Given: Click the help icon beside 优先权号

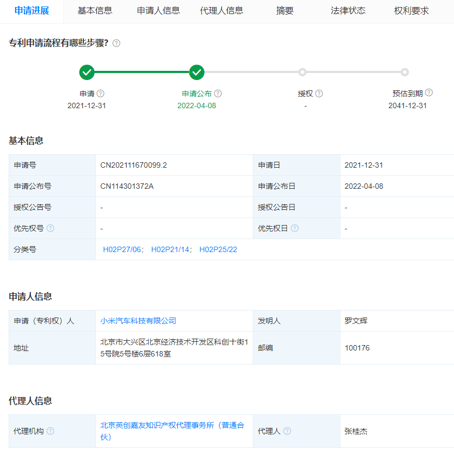Looking at the screenshot, I should 50,228.
